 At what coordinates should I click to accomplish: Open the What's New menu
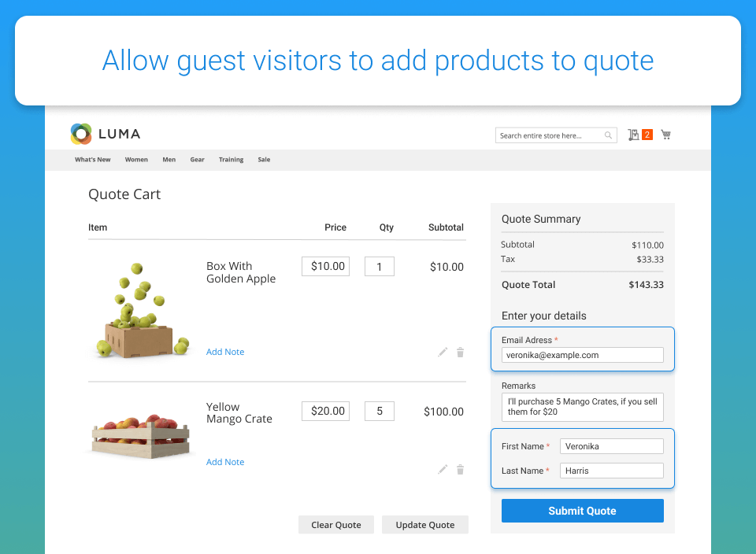[93, 160]
